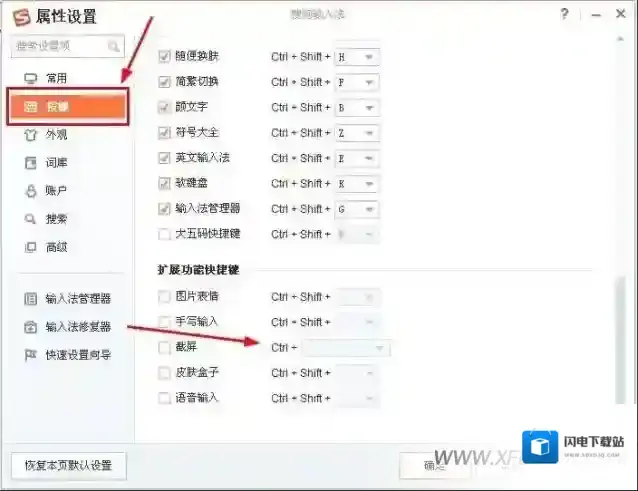The width and height of the screenshot is (638, 491).
Task: Uncheck the 颜文字 checkbox
Action: click(164, 107)
